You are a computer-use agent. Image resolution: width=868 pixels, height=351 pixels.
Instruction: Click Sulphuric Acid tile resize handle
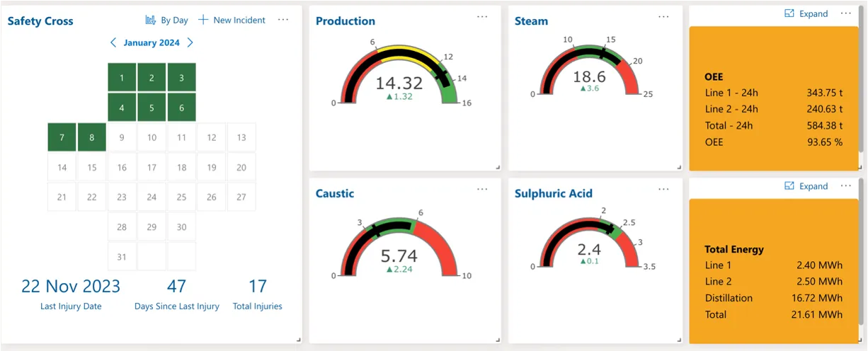pyautogui.click(x=679, y=340)
